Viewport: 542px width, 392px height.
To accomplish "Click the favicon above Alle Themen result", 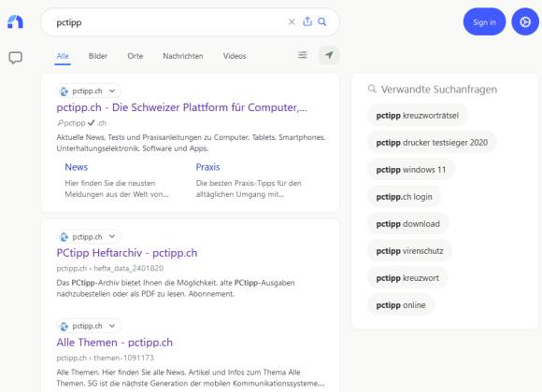I will tap(64, 326).
